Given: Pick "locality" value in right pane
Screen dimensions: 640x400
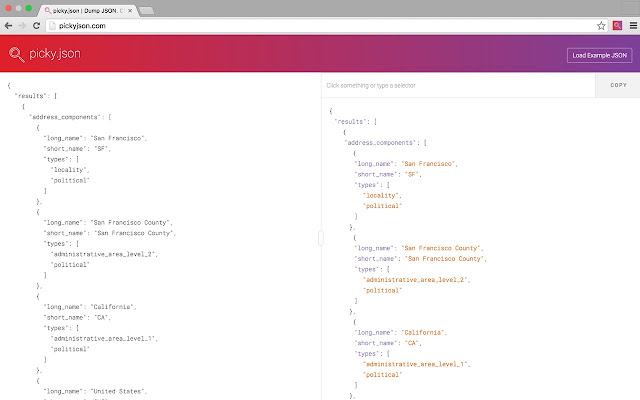Looking at the screenshot, I should [x=381, y=196].
